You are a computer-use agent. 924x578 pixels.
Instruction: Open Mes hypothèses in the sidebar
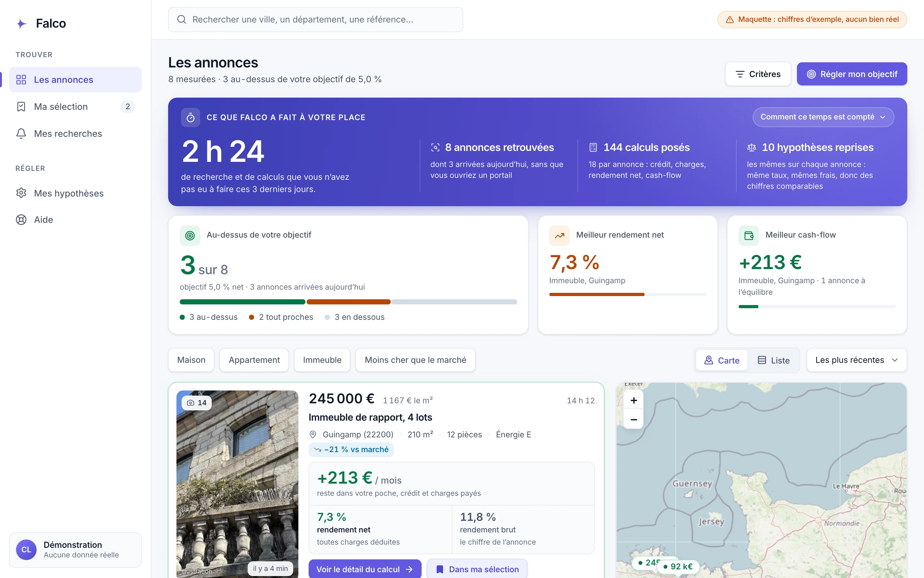tap(75, 193)
